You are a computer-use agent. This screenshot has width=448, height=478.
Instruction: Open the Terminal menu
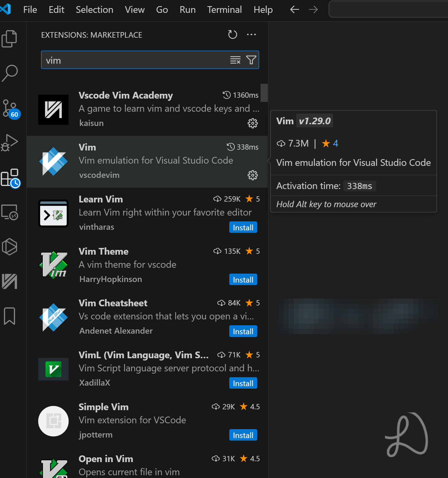(225, 10)
